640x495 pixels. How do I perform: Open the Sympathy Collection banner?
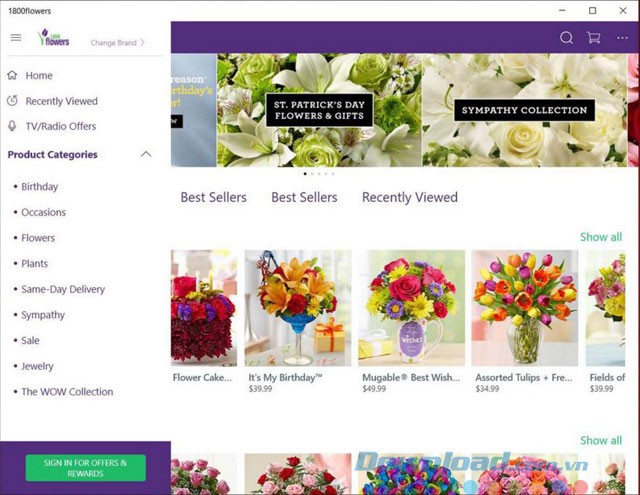(x=523, y=110)
